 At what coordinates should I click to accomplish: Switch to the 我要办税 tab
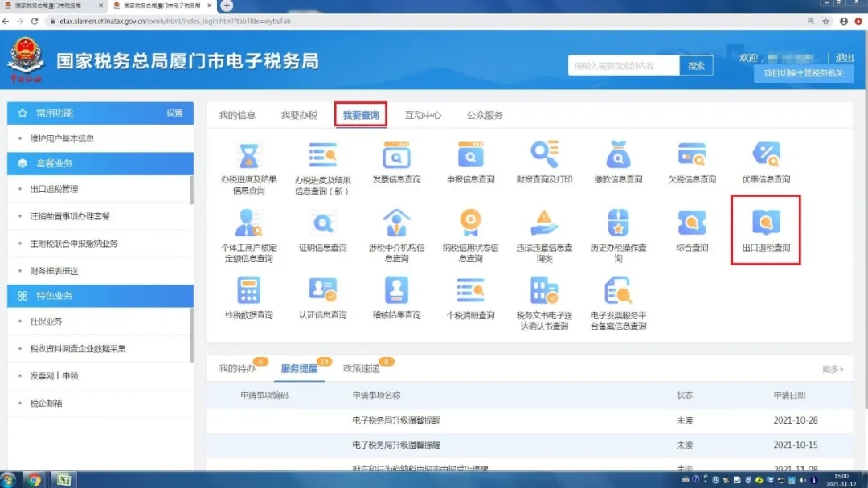click(x=299, y=115)
